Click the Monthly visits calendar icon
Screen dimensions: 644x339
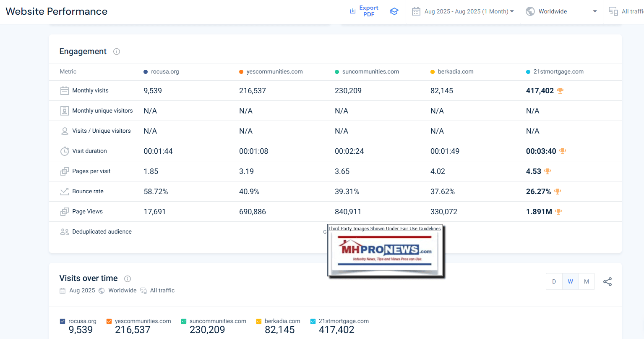(x=65, y=91)
